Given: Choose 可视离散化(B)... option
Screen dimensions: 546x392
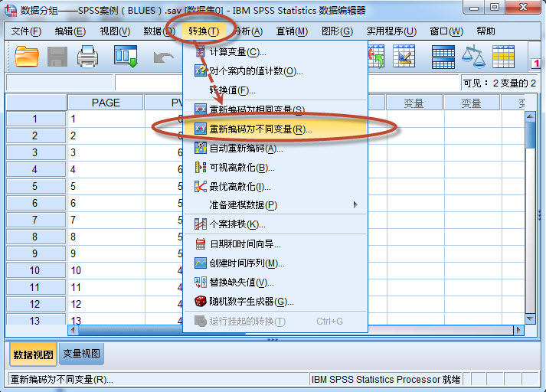Looking at the screenshot, I should pos(275,168).
